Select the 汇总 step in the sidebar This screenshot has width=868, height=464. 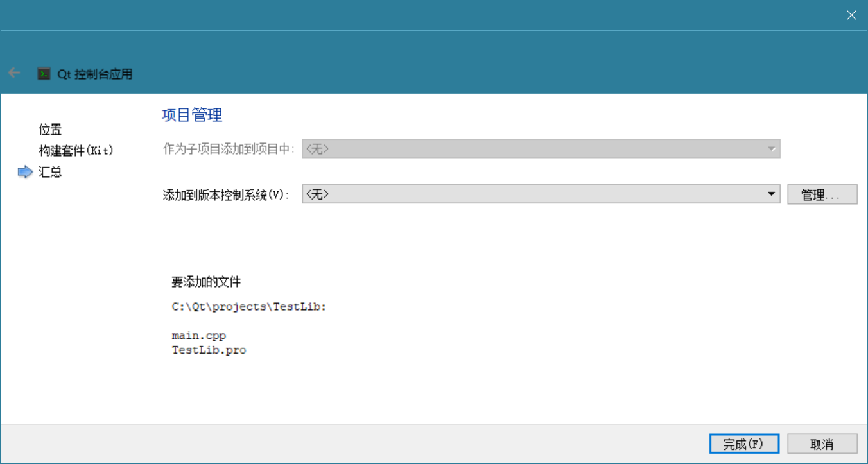(x=50, y=172)
